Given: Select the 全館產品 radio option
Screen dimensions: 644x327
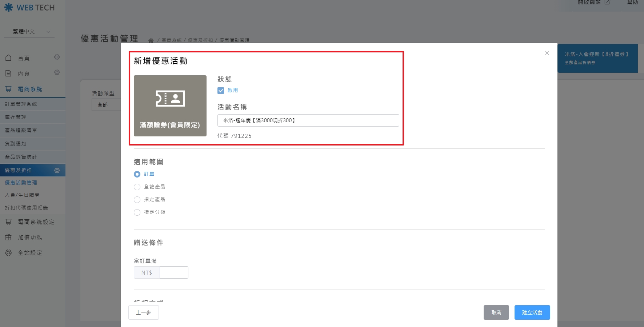Looking at the screenshot, I should pos(137,187).
